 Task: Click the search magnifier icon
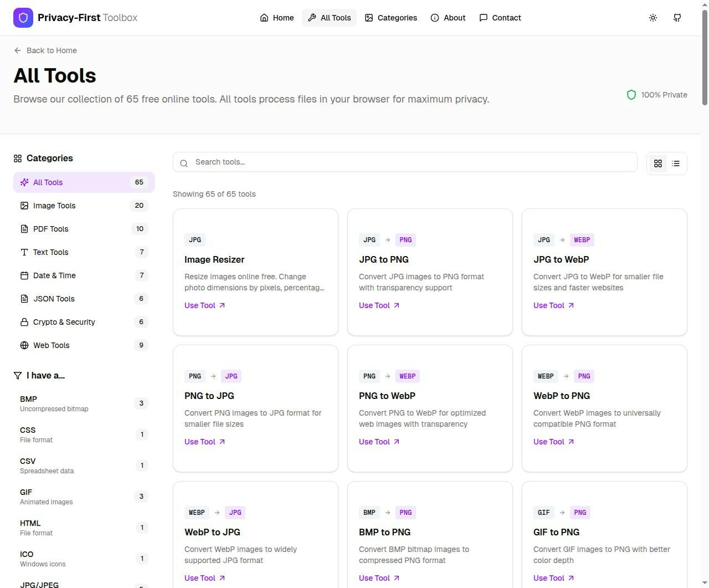(184, 163)
